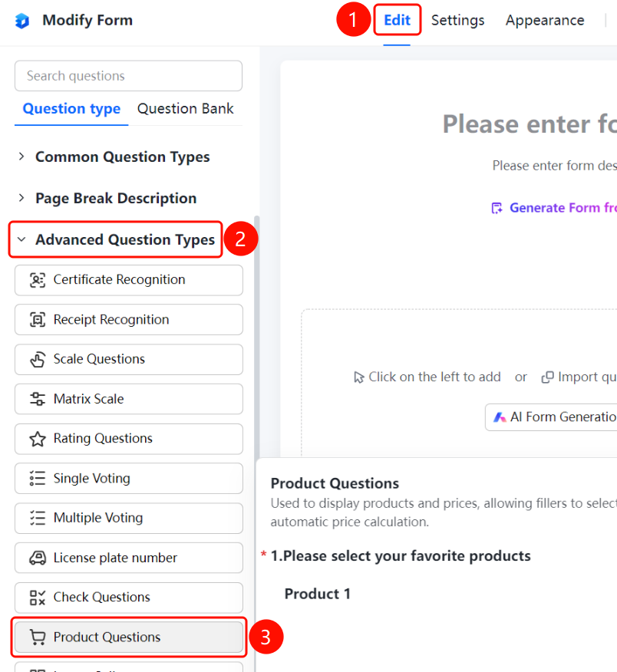The height and width of the screenshot is (672, 617).
Task: Click the License plate number car icon
Action: [x=38, y=558]
